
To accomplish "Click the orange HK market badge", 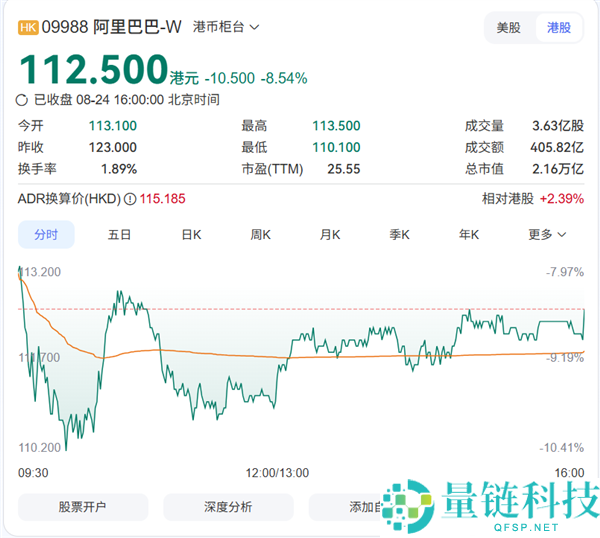I will (x=28, y=28).
